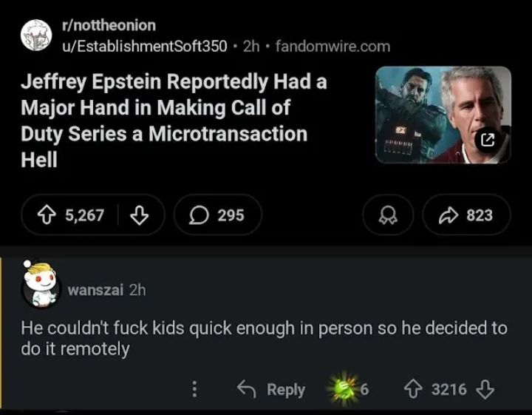View wanszai's Snoo avatar
Image resolution: width=532 pixels, height=415 pixels.
tap(39, 285)
